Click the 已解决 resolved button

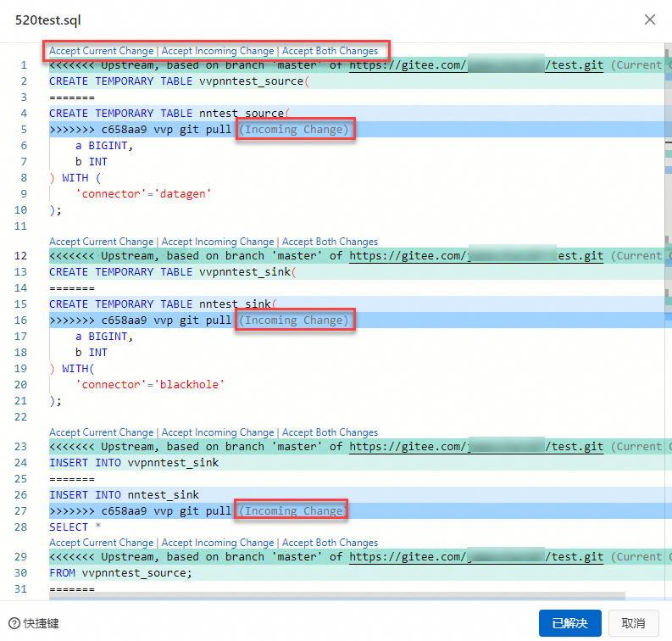click(x=569, y=623)
